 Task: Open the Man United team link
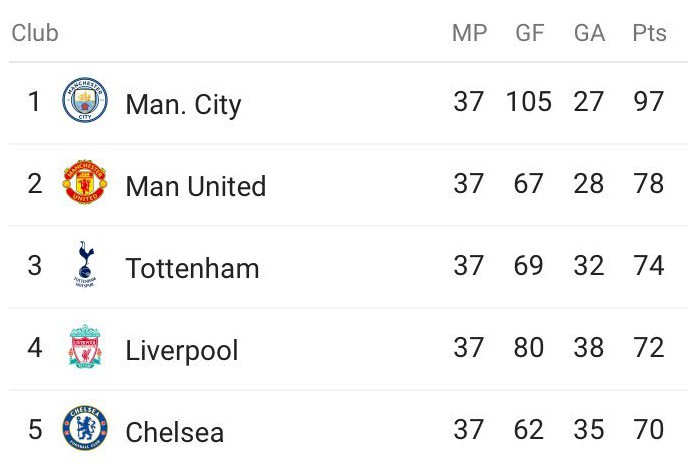click(x=196, y=186)
